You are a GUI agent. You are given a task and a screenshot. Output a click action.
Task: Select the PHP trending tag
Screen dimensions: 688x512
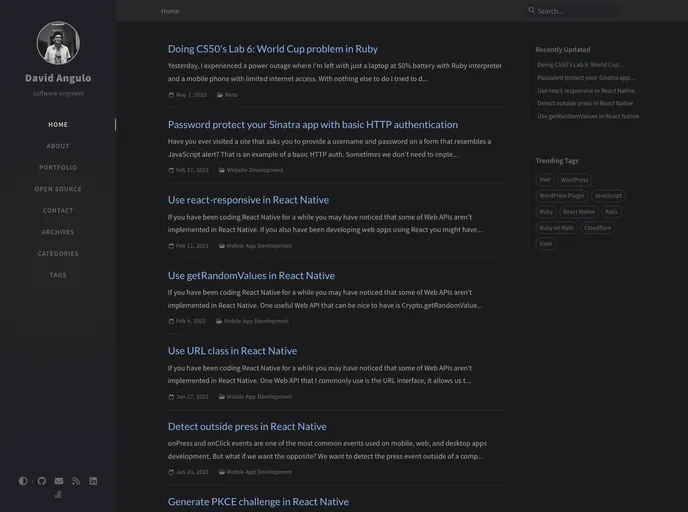[x=545, y=180]
